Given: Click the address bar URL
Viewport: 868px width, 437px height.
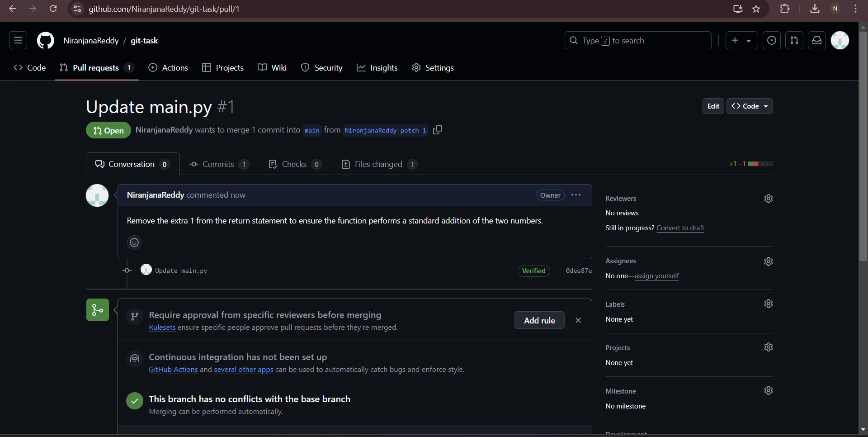Looking at the screenshot, I should (164, 9).
